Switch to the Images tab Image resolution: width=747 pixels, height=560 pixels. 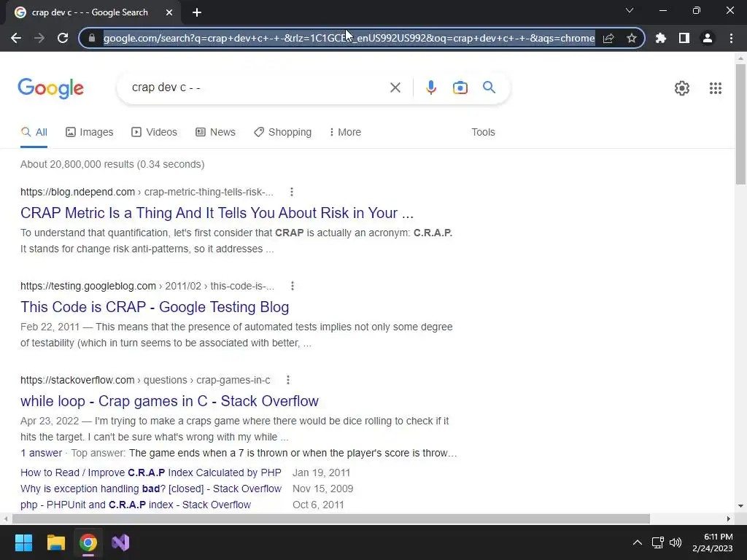coord(90,133)
